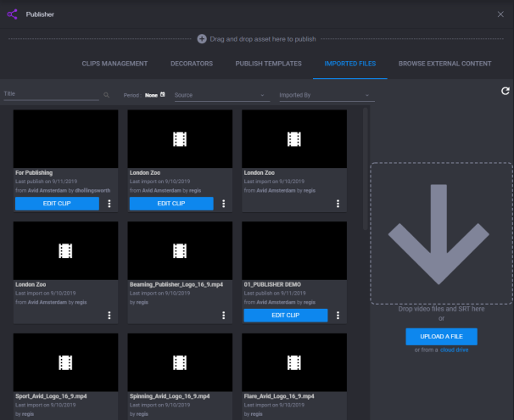Image resolution: width=514 pixels, height=420 pixels.
Task: Click the Publisher logo icon
Action: point(13,14)
